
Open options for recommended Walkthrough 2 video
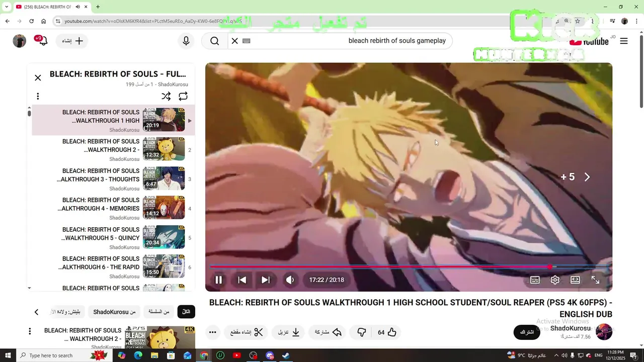[30, 331]
